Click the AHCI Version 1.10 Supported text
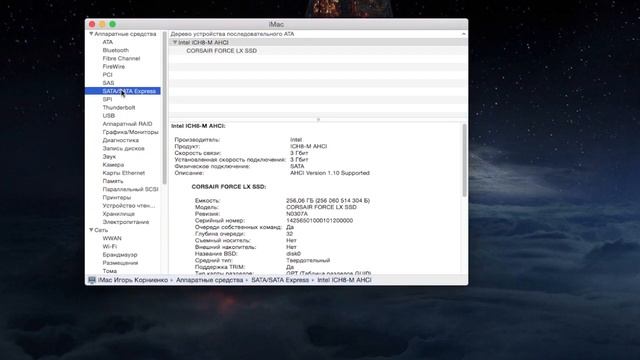Image resolution: width=640 pixels, height=360 pixels. click(x=329, y=173)
